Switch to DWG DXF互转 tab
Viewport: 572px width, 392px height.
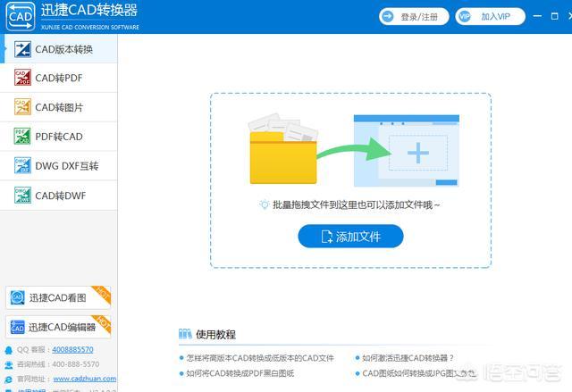(59, 166)
